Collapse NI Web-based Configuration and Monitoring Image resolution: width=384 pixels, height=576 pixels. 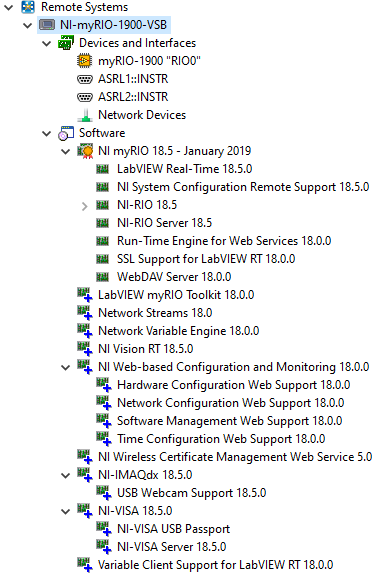pyautogui.click(x=65, y=367)
